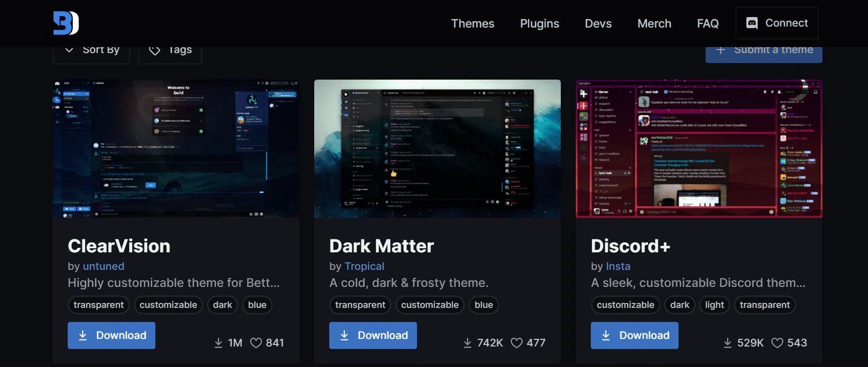The height and width of the screenshot is (367, 868).
Task: Click the BetterDiscord logo icon
Action: click(x=66, y=23)
